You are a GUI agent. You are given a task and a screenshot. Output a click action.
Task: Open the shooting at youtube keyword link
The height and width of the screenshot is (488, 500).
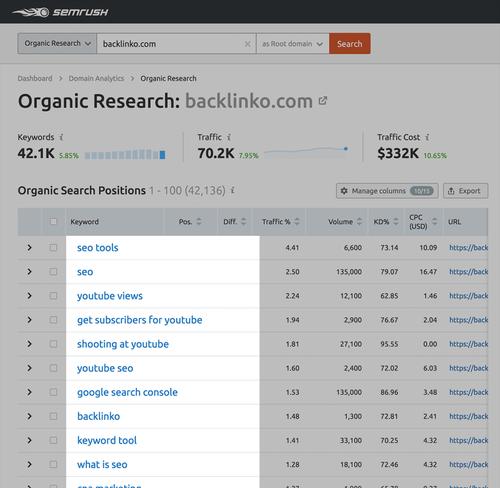(x=123, y=344)
